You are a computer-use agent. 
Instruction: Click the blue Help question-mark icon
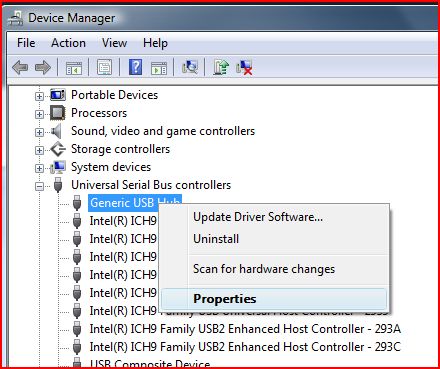pyautogui.click(x=135, y=67)
